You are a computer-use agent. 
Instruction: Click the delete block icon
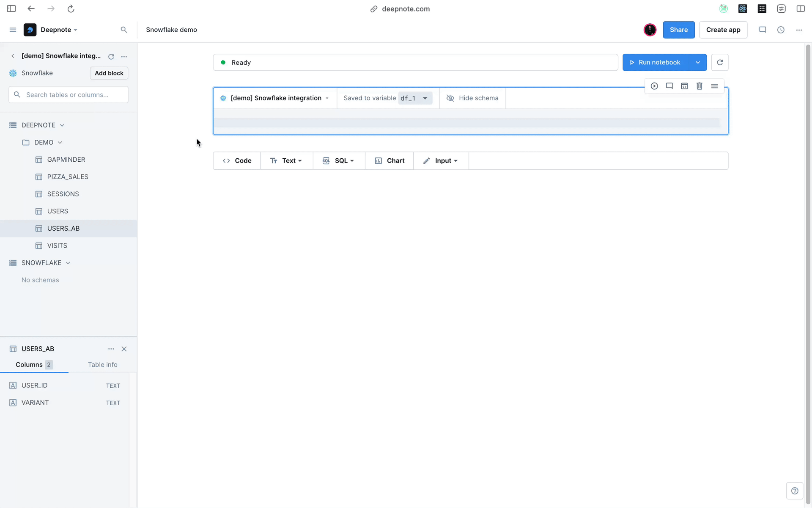699,86
